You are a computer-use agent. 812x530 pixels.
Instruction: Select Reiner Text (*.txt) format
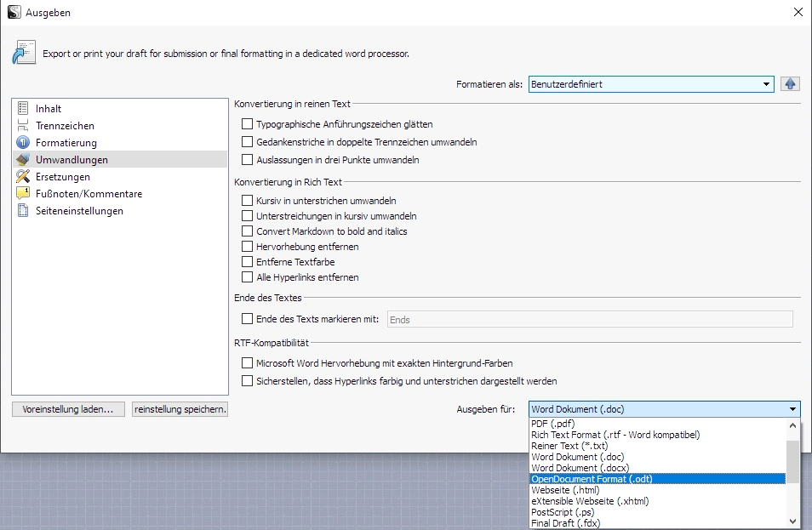tap(658, 446)
